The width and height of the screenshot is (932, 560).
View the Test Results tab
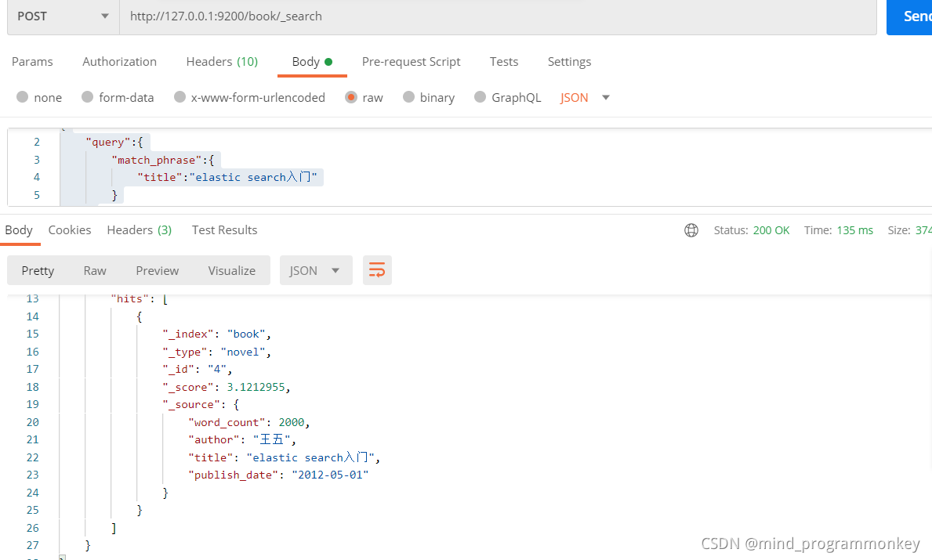224,230
